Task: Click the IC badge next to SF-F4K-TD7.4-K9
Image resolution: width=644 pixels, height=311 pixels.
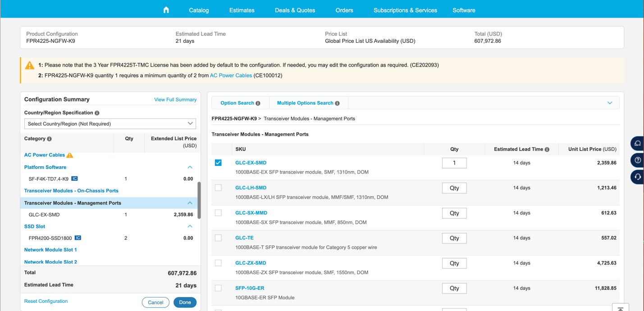Action: (x=75, y=179)
